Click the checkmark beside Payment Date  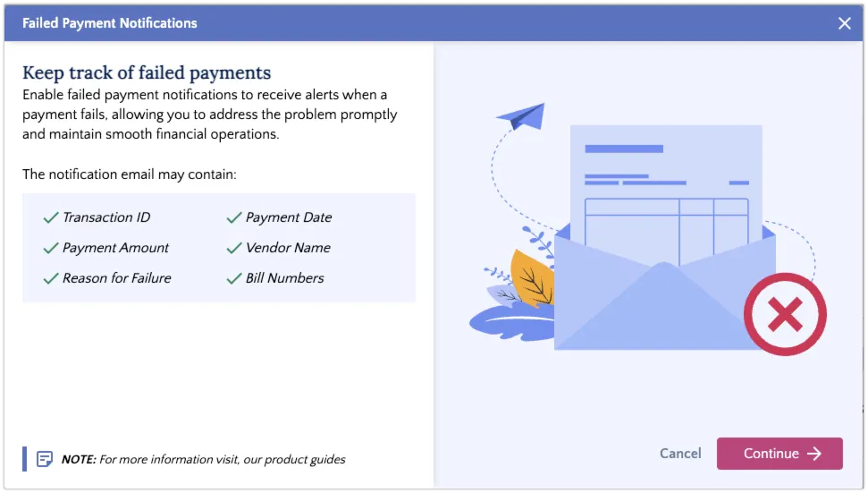234,217
